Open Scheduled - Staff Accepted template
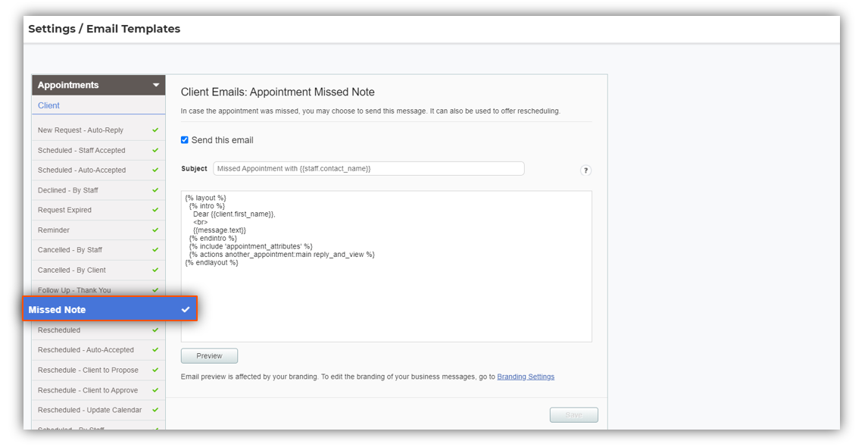This screenshot has height=447, width=868. [98, 150]
